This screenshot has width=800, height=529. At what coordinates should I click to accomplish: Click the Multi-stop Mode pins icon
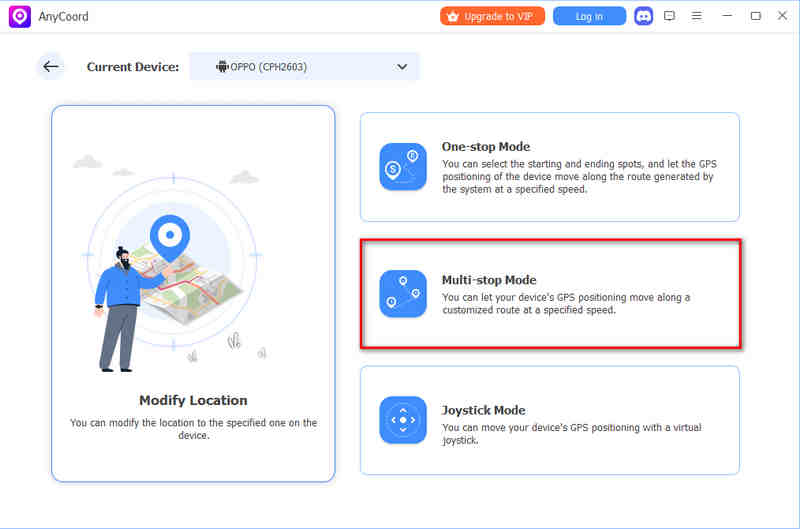(403, 294)
